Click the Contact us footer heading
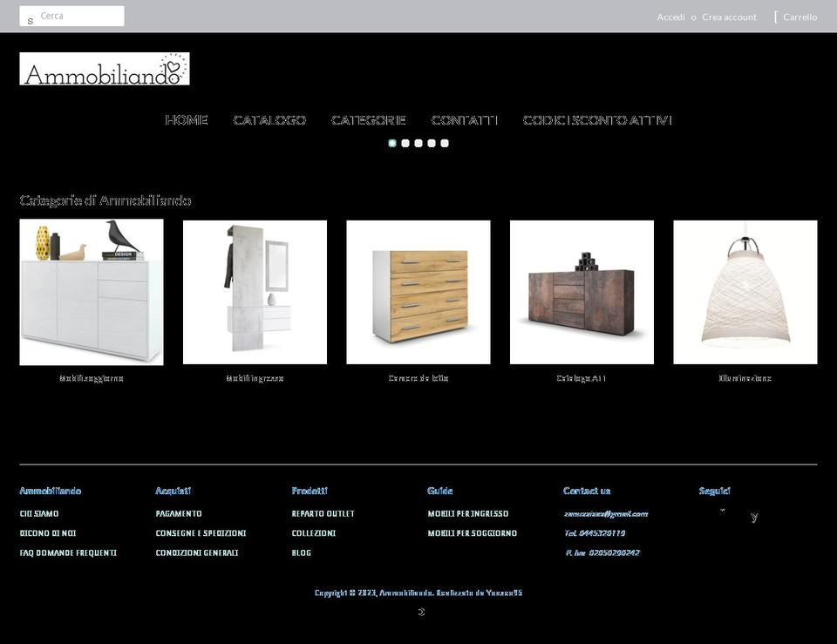This screenshot has width=837, height=644. point(587,491)
